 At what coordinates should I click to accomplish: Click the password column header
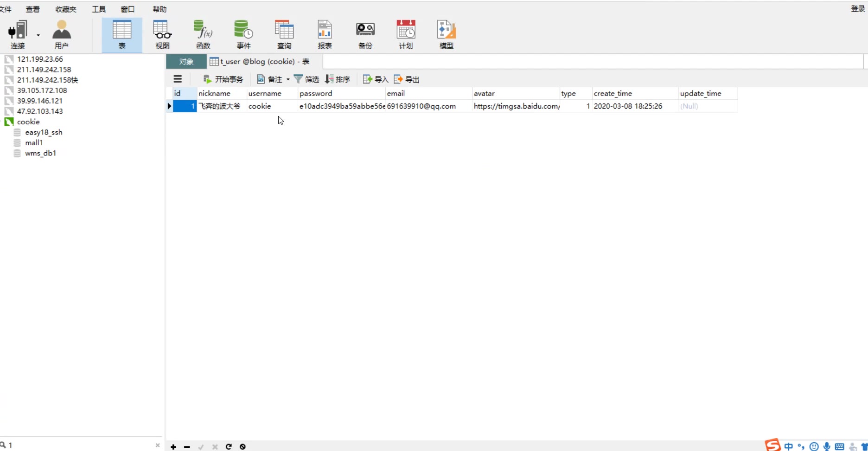click(x=342, y=93)
